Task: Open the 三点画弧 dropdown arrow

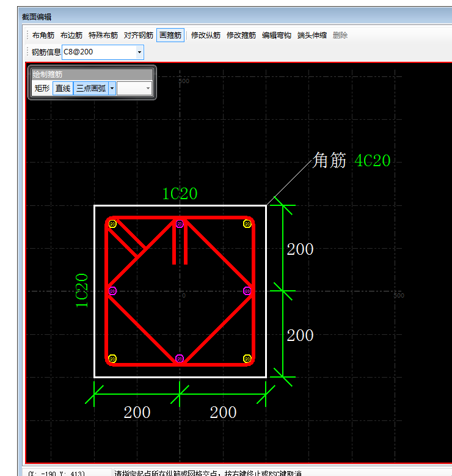Action: (112, 89)
